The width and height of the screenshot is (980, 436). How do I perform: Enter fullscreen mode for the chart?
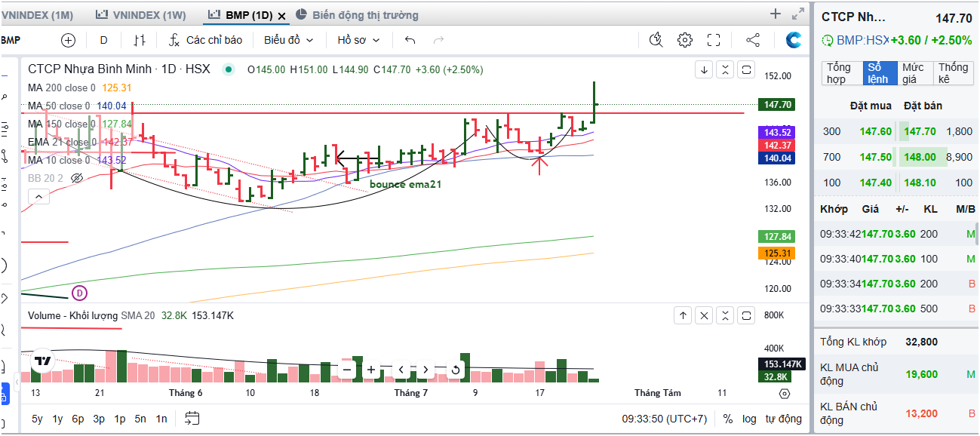pos(714,40)
